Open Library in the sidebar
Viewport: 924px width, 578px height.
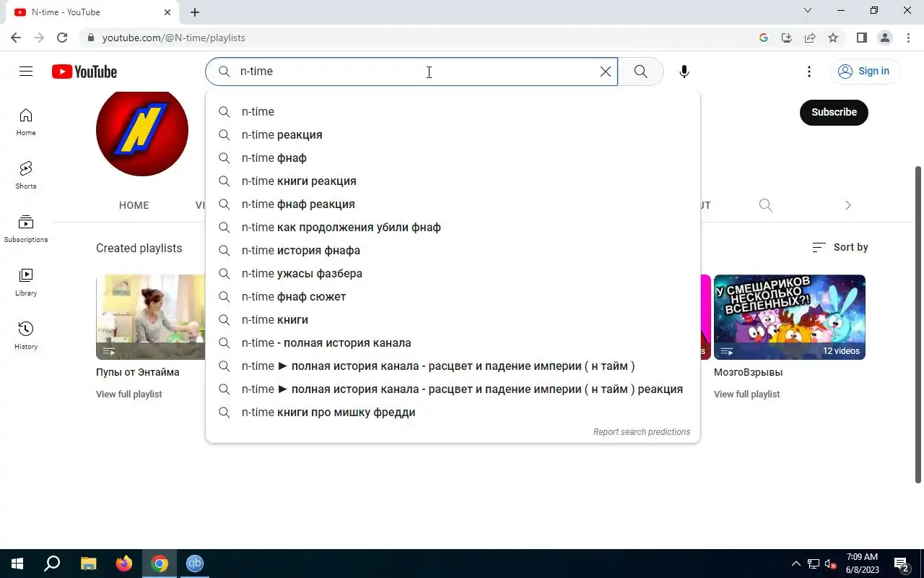tap(26, 282)
